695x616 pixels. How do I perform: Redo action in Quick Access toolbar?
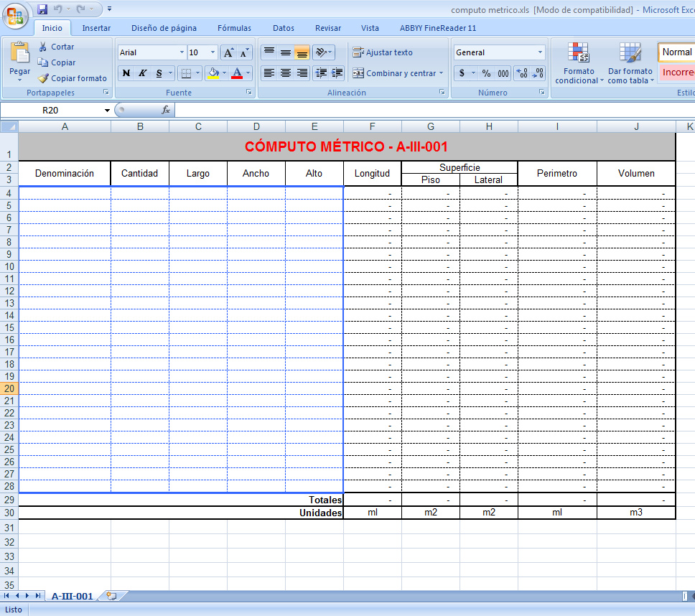coord(80,9)
